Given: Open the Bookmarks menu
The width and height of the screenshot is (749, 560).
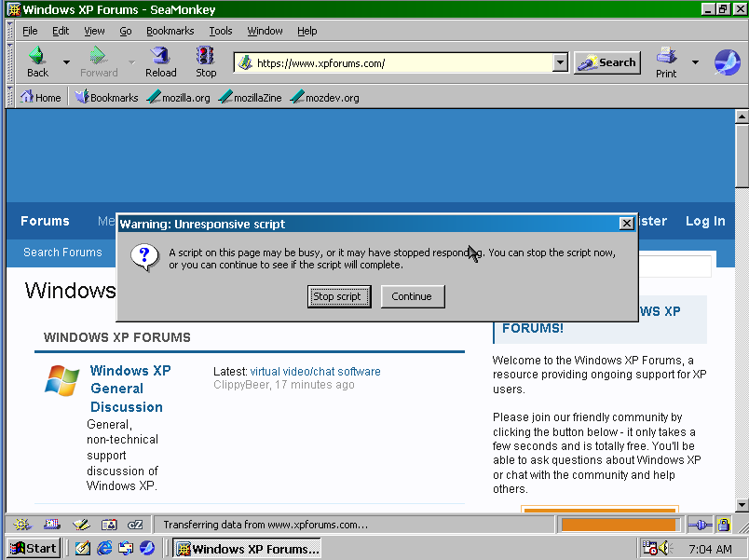Looking at the screenshot, I should [170, 31].
